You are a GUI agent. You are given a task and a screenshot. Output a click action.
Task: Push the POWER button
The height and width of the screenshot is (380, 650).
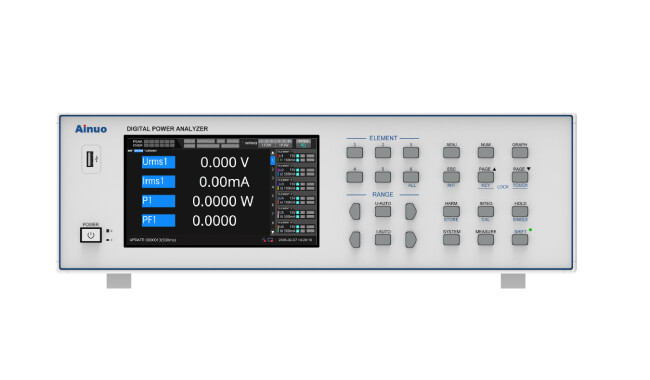pos(91,235)
